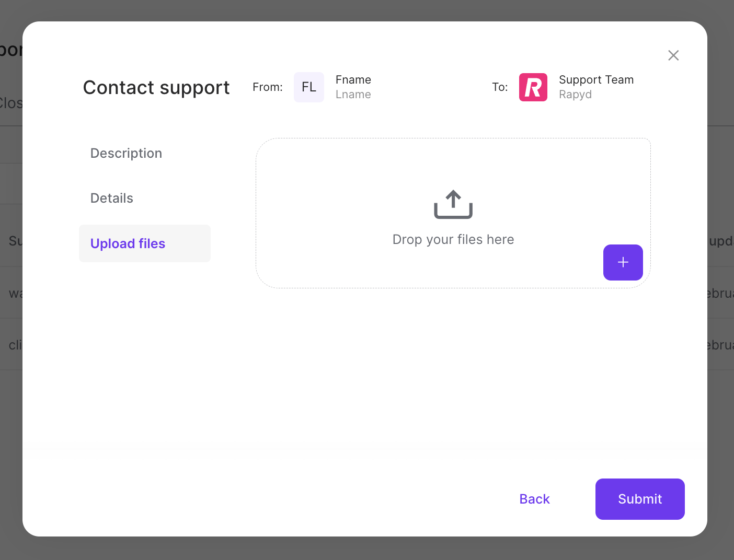This screenshot has height=560, width=734.
Task: Click the X icon to dismiss the dialog
Action: tap(673, 55)
